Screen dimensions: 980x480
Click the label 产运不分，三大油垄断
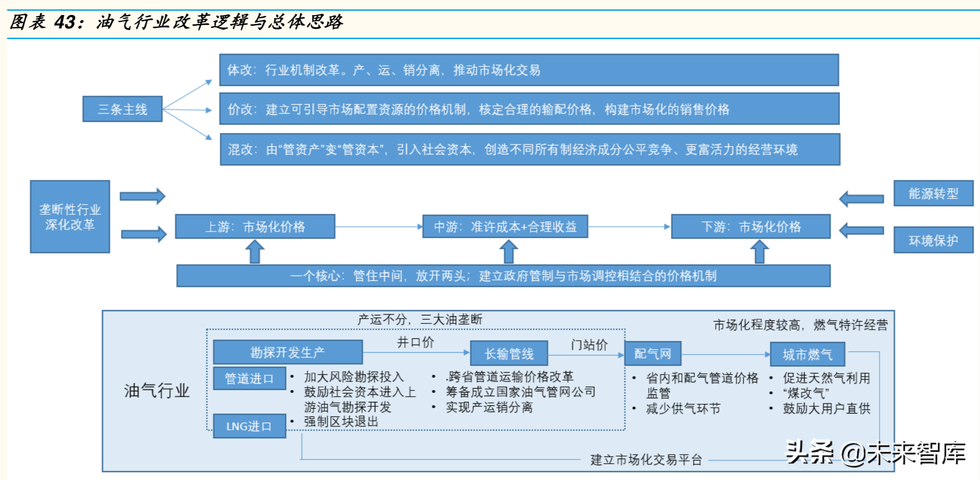click(x=420, y=319)
